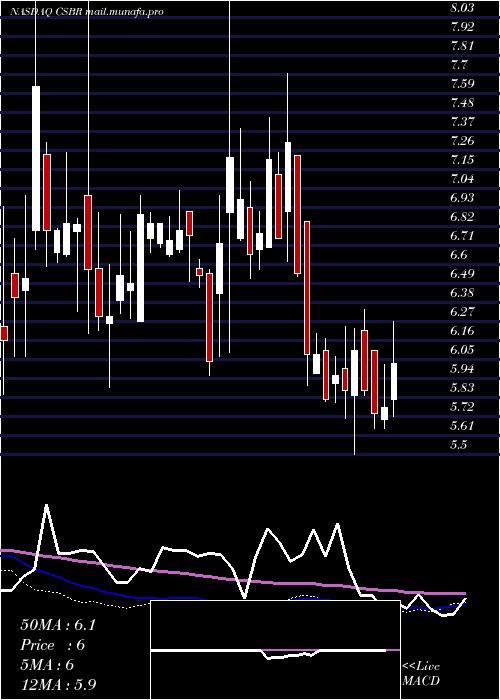Click the 7.37 price axis label

(464, 121)
